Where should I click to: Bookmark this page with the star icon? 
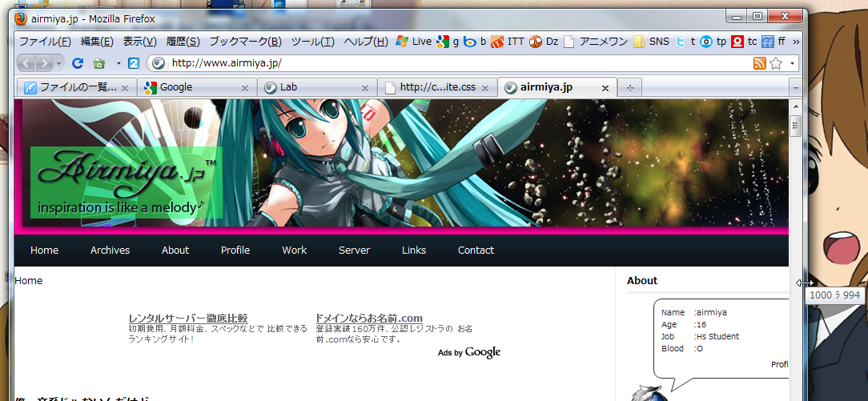coord(776,63)
